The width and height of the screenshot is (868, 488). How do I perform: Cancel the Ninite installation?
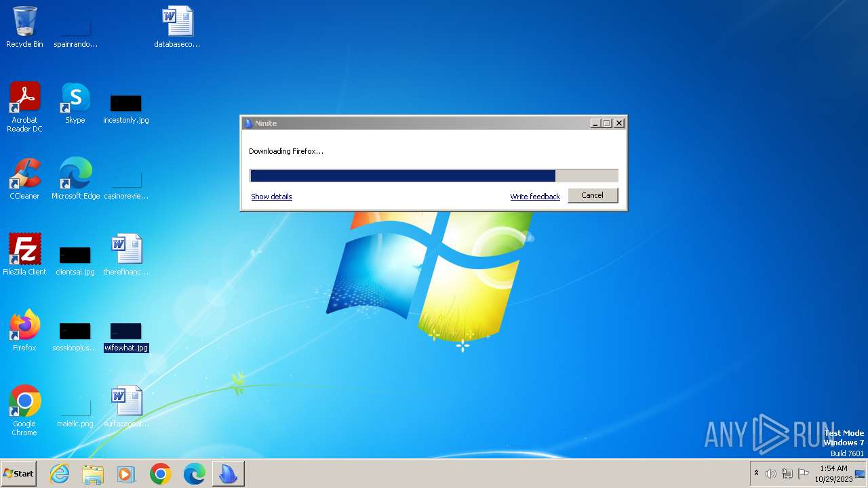[x=592, y=195]
